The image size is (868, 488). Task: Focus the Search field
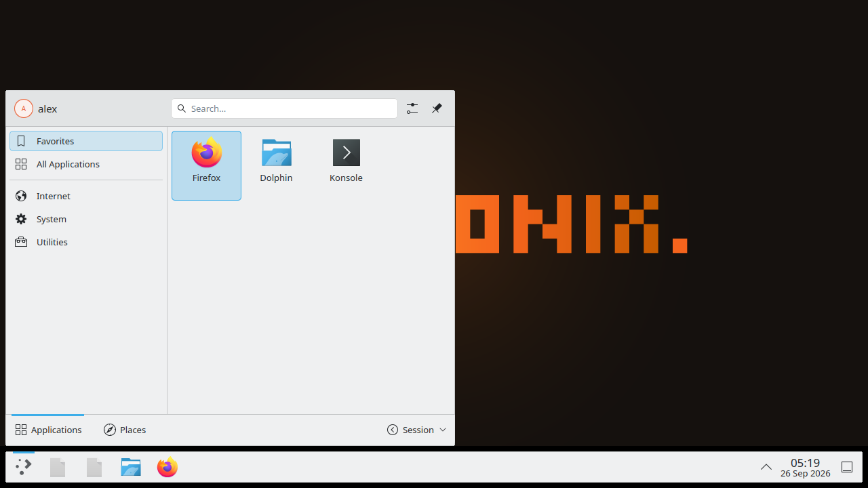click(x=284, y=108)
